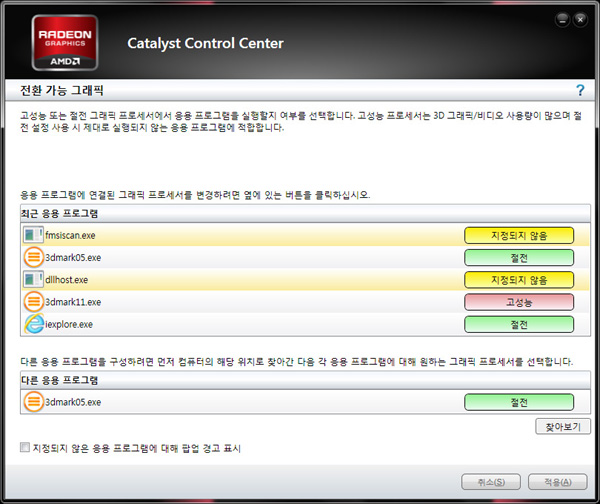Viewport: 600px width, 504px height.
Task: Click the fmsiscan.exe application icon
Action: (x=33, y=235)
